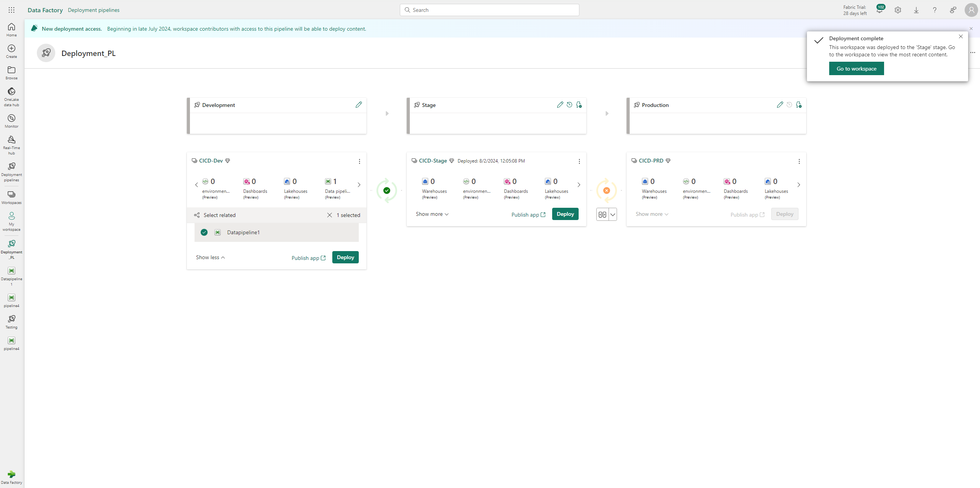Click the compare icon between Stage and Production

(602, 215)
